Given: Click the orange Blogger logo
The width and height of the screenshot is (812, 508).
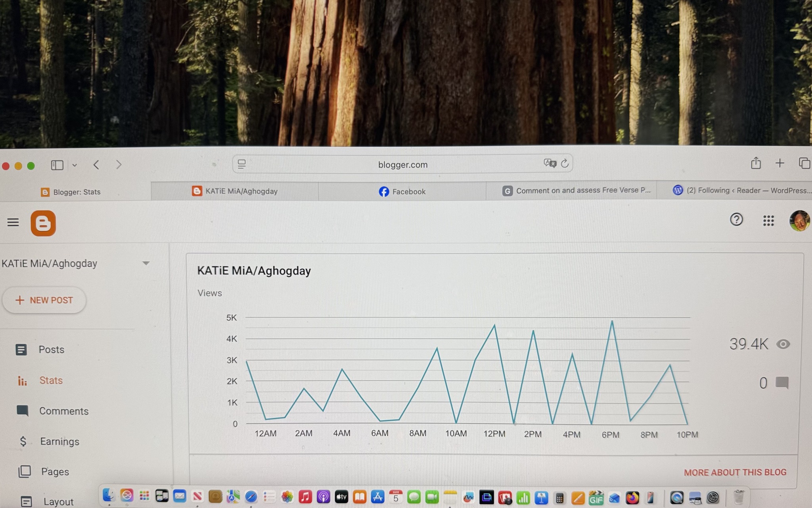Looking at the screenshot, I should (x=43, y=223).
